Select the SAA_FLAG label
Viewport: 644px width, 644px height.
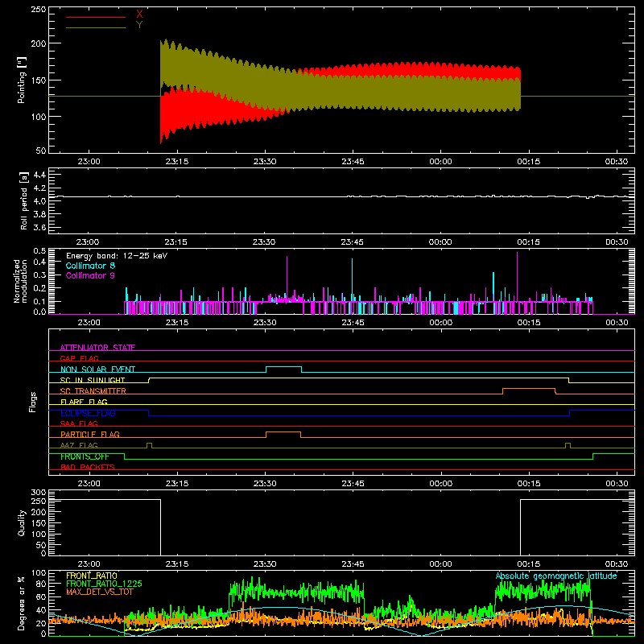[x=79, y=423]
